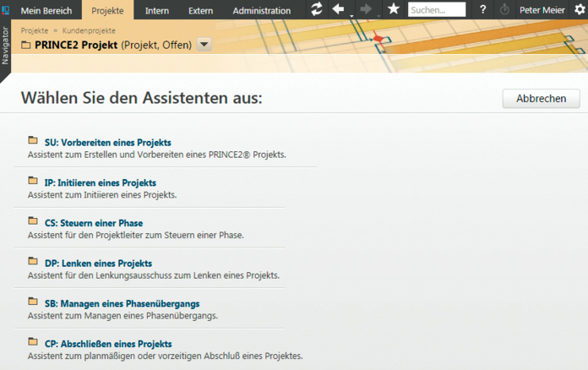Screen dimensions: 588x370
Task: Click the forward arrow icon
Action: 366,9
